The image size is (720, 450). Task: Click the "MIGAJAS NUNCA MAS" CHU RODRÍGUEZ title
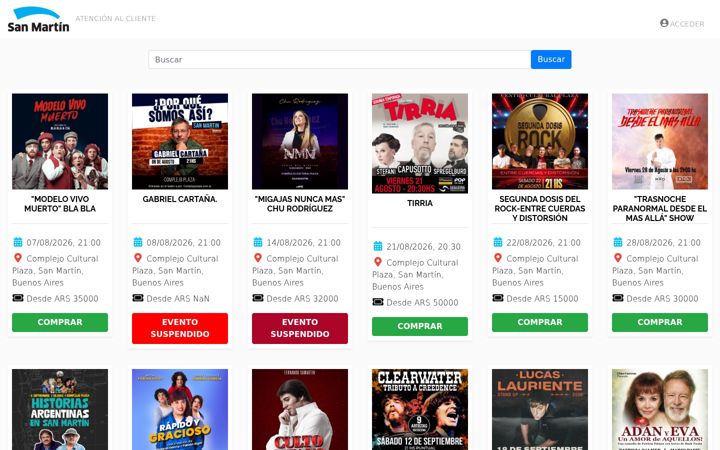(300, 204)
